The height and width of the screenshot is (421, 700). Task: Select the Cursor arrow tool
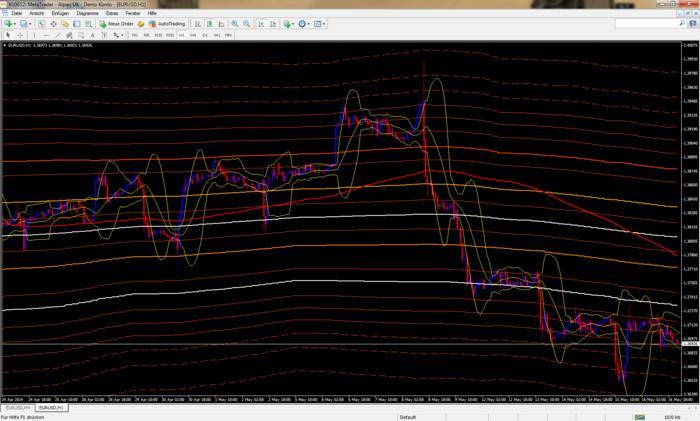pyautogui.click(x=8, y=35)
